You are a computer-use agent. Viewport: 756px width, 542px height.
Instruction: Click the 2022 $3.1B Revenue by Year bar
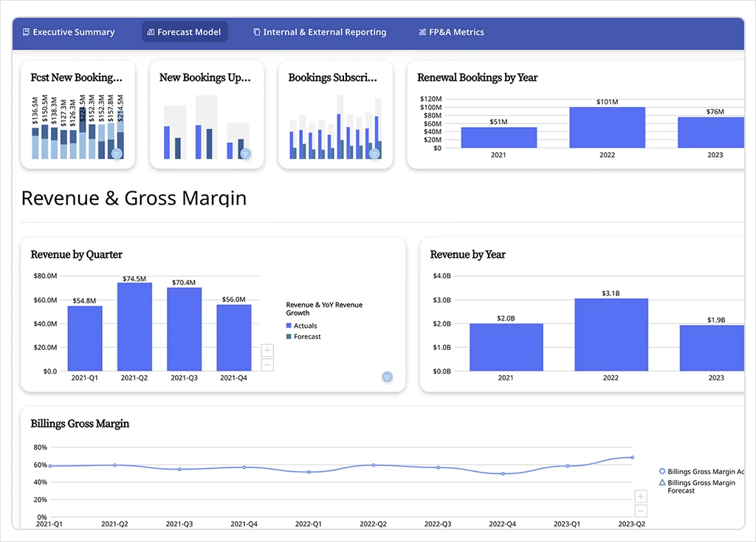(611, 335)
